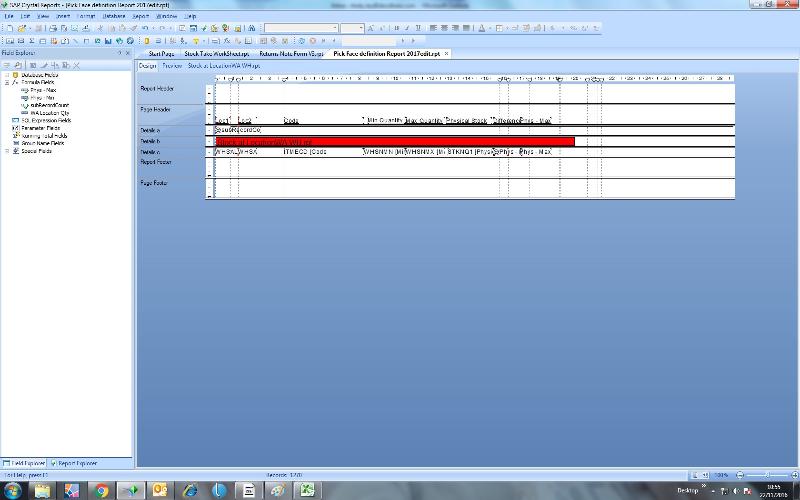The image size is (800, 500).
Task: Switch to the Preview tab
Action: pos(172,65)
